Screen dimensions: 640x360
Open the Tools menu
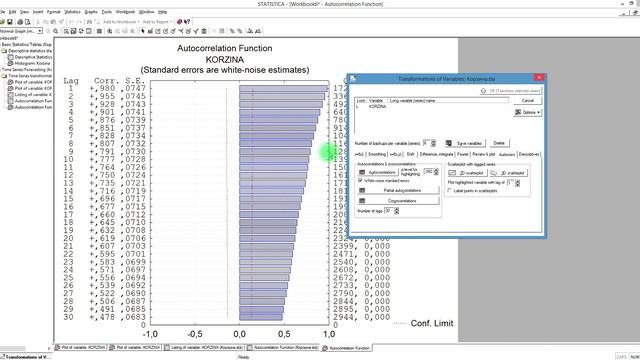(x=107, y=12)
